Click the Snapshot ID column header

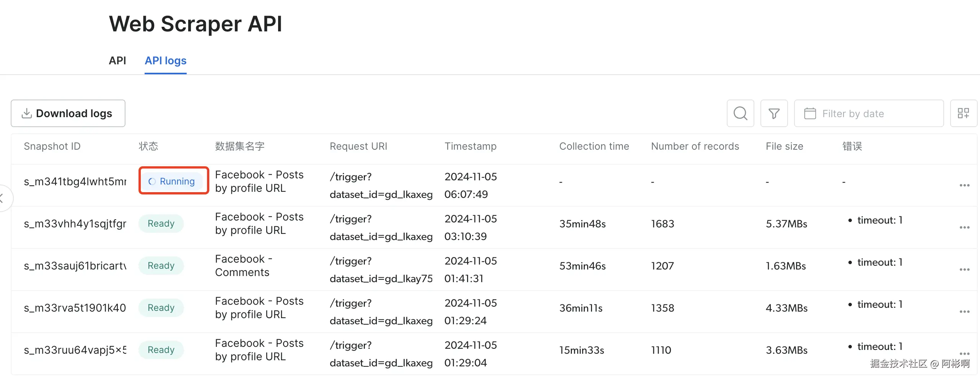tap(52, 146)
